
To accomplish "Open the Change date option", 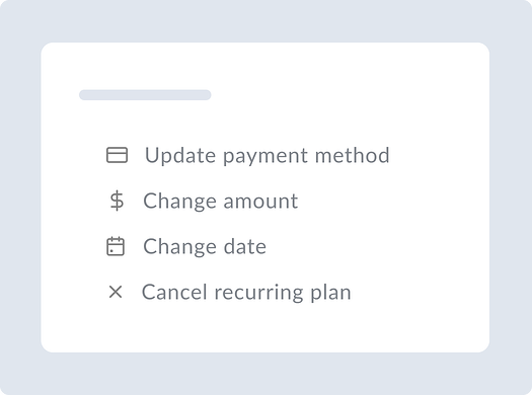I will tap(204, 246).
